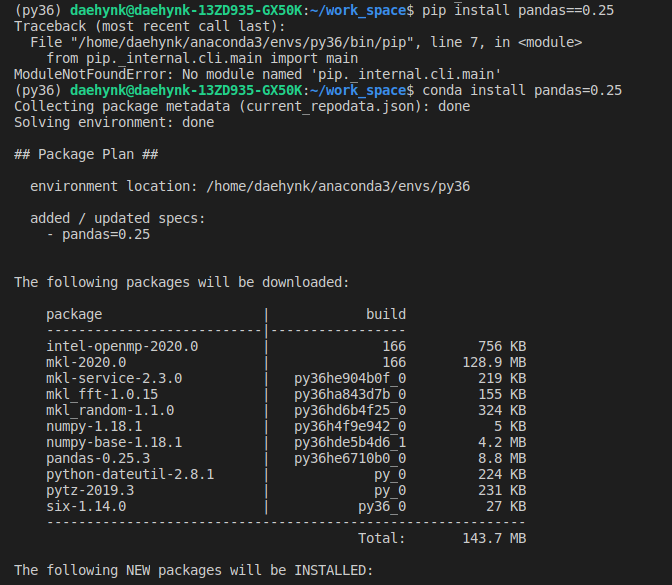This screenshot has height=585, width=672.
Task: Click build string py36ha843d7b_0
Action: pos(350,394)
